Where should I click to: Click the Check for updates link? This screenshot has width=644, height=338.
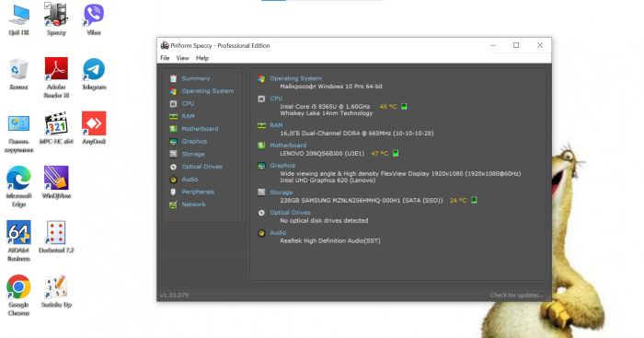(x=516, y=295)
